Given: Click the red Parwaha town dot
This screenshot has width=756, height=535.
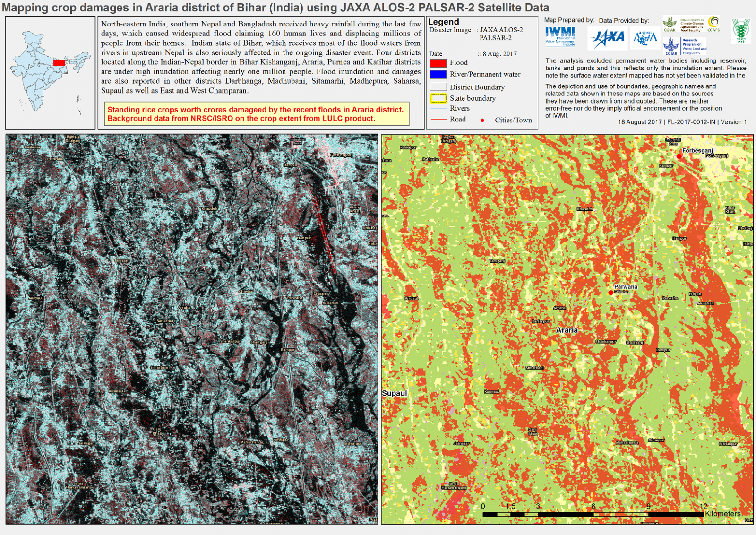Looking at the screenshot, I should click(x=611, y=293).
